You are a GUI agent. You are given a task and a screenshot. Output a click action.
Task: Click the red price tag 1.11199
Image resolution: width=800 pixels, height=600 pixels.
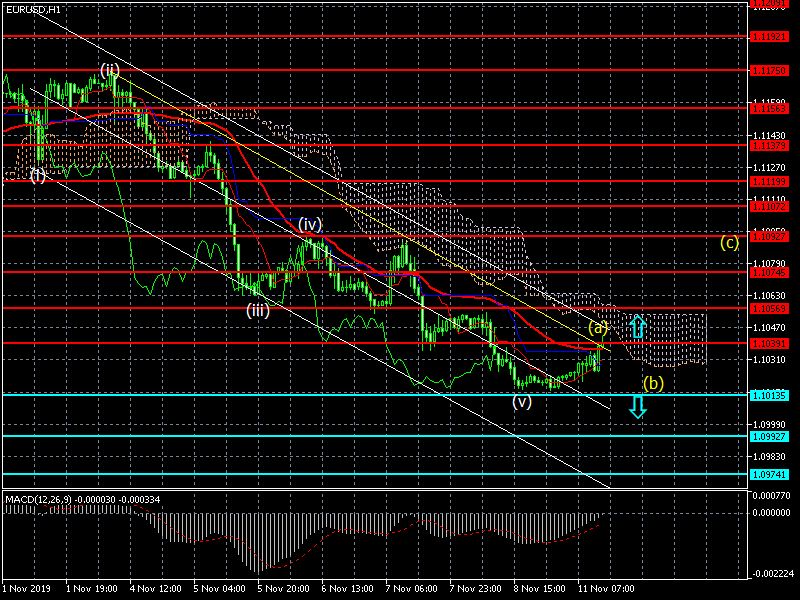coord(769,182)
